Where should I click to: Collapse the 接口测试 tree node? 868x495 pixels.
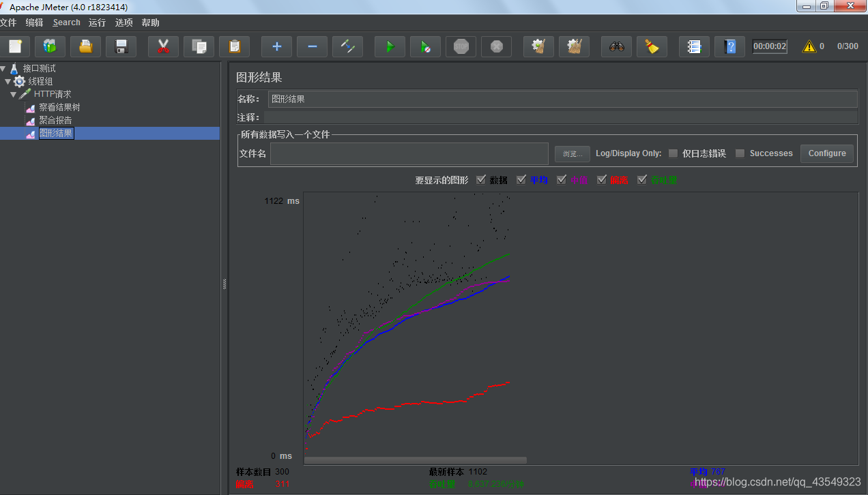tap(3, 68)
